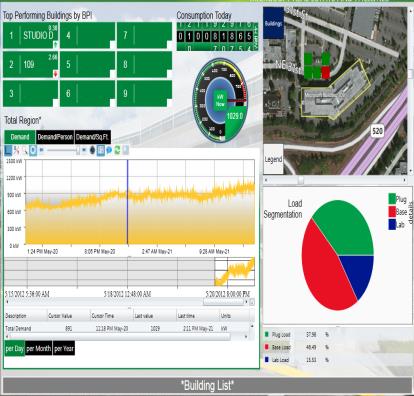The height and width of the screenshot is (396, 414).
Task: Select the per Month view
Action: (x=39, y=349)
